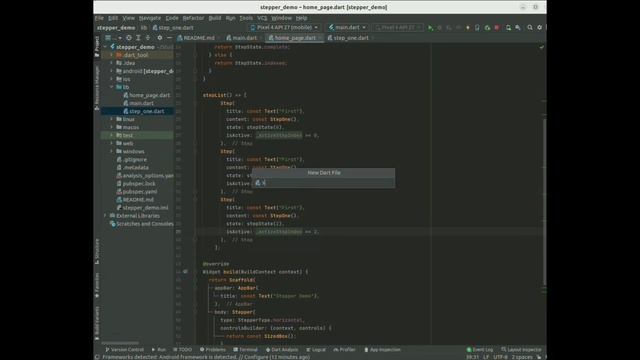The image size is (640, 360).
Task: Open the Refactor menu
Action: (193, 18)
